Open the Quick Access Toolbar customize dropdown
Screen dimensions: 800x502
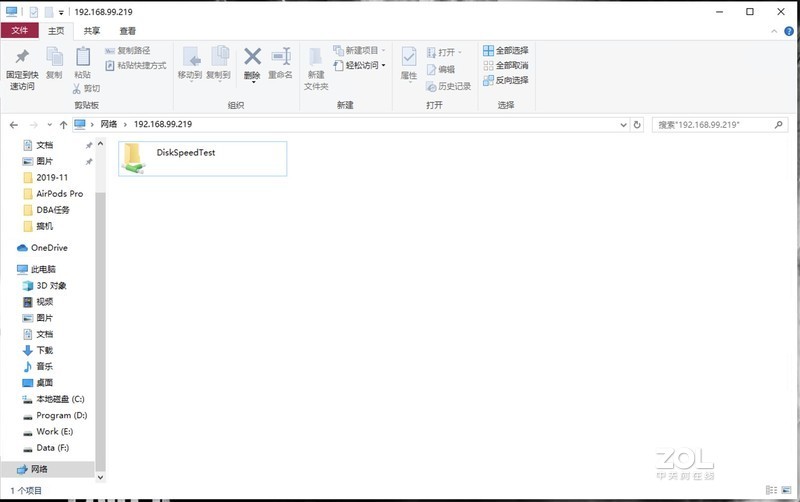tap(61, 12)
